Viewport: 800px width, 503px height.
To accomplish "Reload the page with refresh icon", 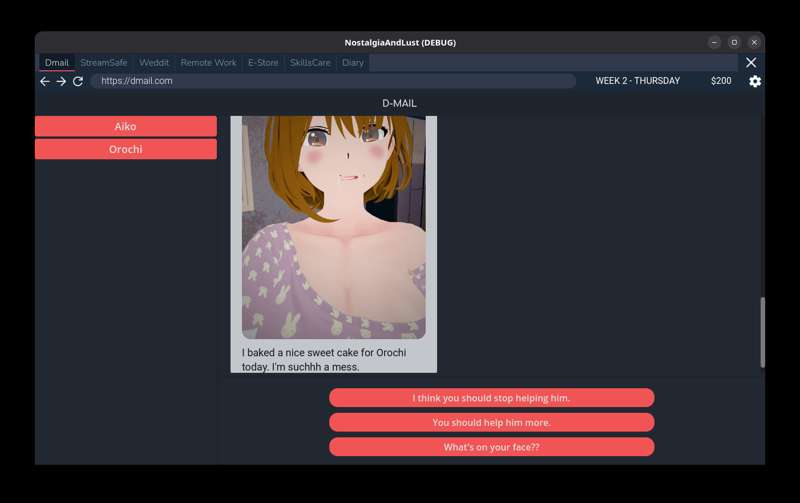I will 78,81.
